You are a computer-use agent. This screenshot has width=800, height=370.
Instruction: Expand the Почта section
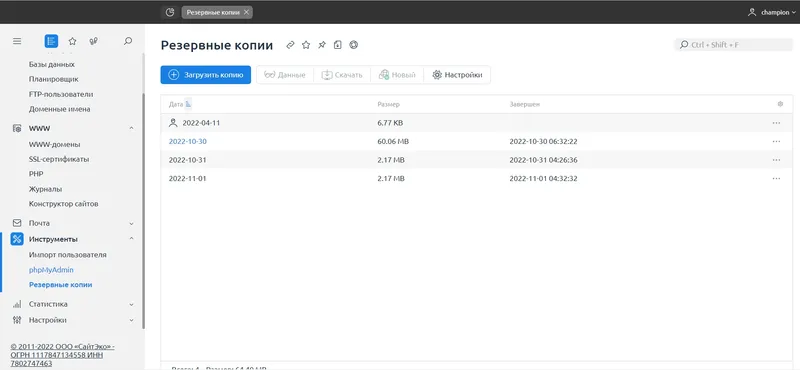click(x=131, y=224)
